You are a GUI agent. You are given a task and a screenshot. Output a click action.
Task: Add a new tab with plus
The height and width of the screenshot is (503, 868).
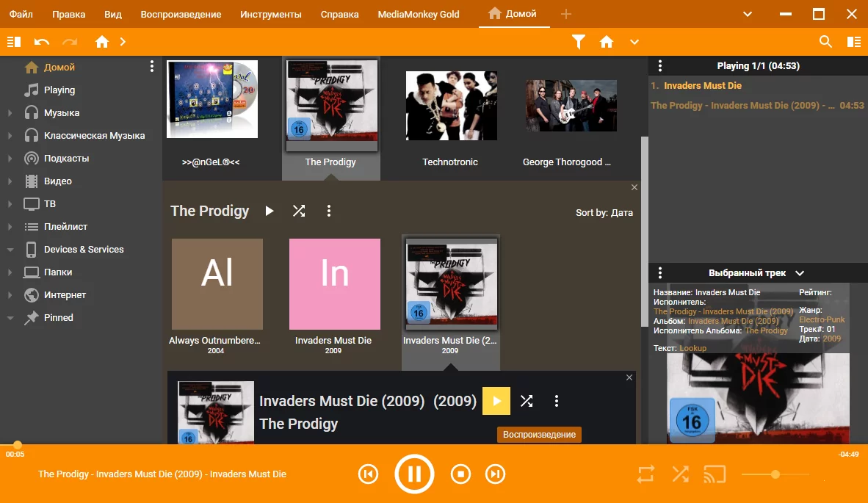pyautogui.click(x=565, y=14)
